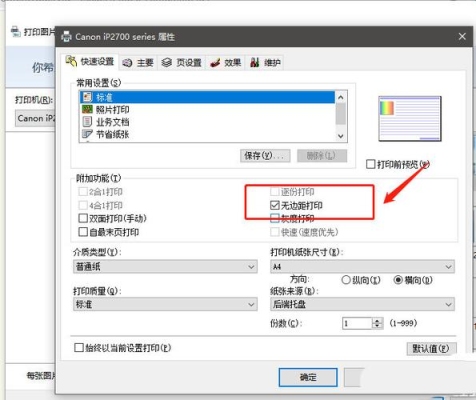Click the Main tab printer icon
The height and width of the screenshot is (400, 476).
(127, 63)
